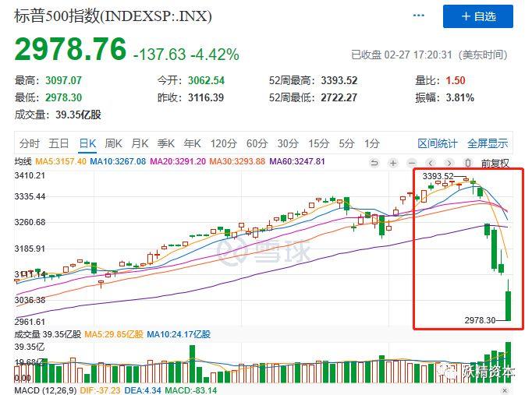Choose the 120分 interval tab
The width and height of the screenshot is (532, 395).
pyautogui.click(x=223, y=143)
